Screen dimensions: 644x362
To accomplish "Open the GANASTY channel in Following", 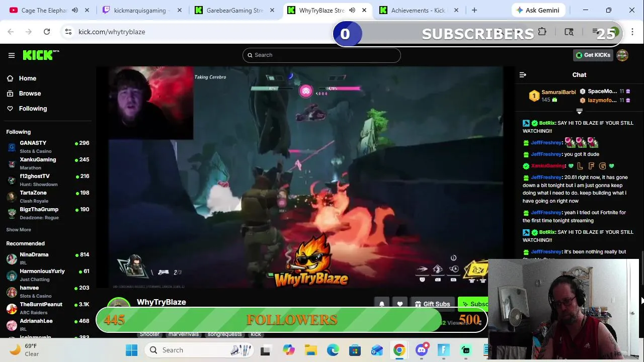I will (48, 147).
